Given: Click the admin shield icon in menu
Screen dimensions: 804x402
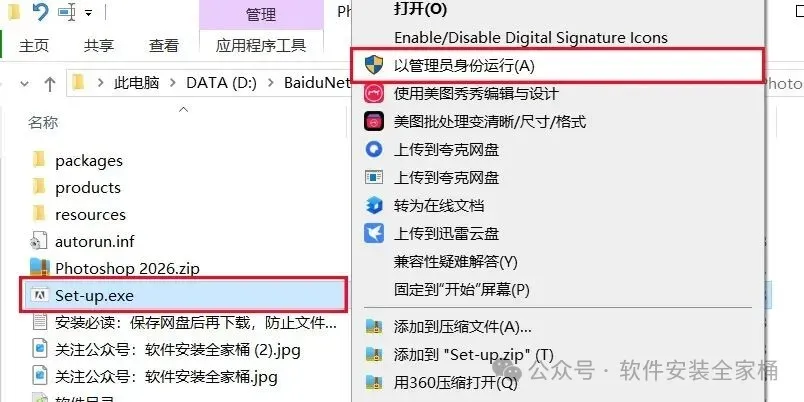Looking at the screenshot, I should pos(374,65).
